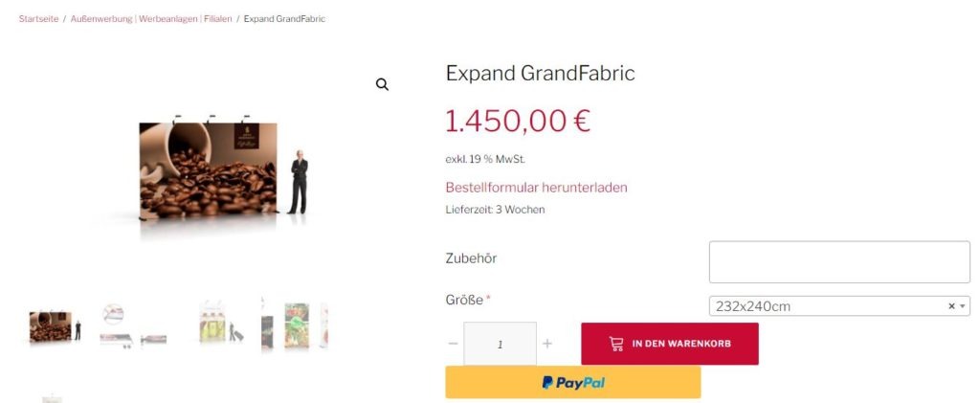Viewport: 980px width, 403px height.
Task: Click the main coffee beans product image
Action: point(223,171)
